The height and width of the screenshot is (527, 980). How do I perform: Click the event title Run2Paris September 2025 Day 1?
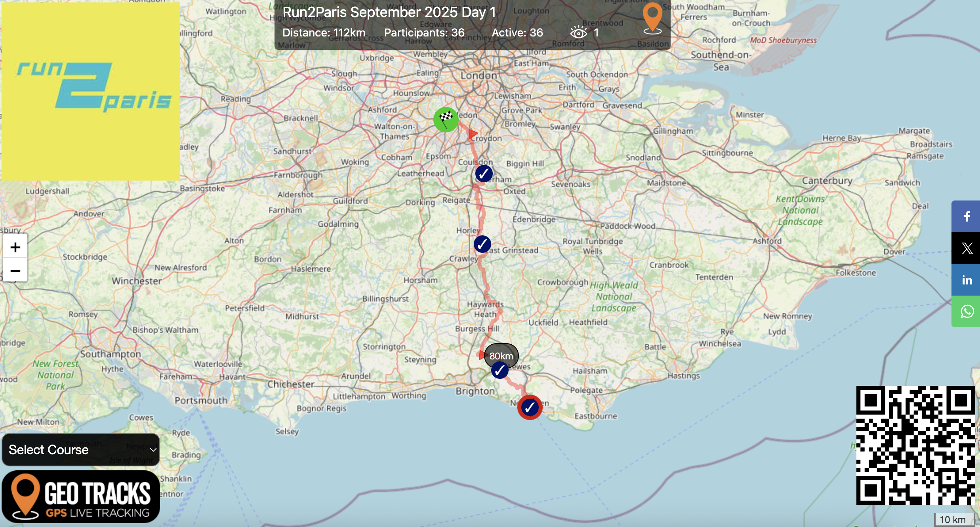tap(389, 12)
